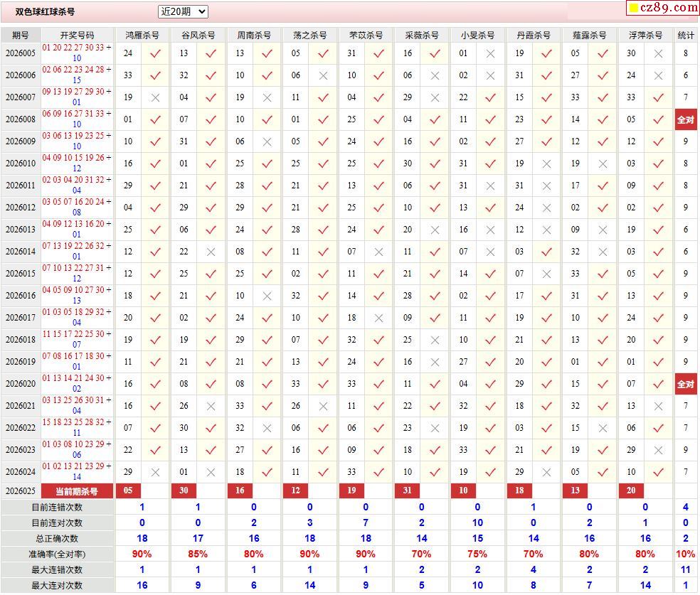Click the X mark for 荡之杀号 in row 2026006
The image size is (700, 595).
(323, 75)
